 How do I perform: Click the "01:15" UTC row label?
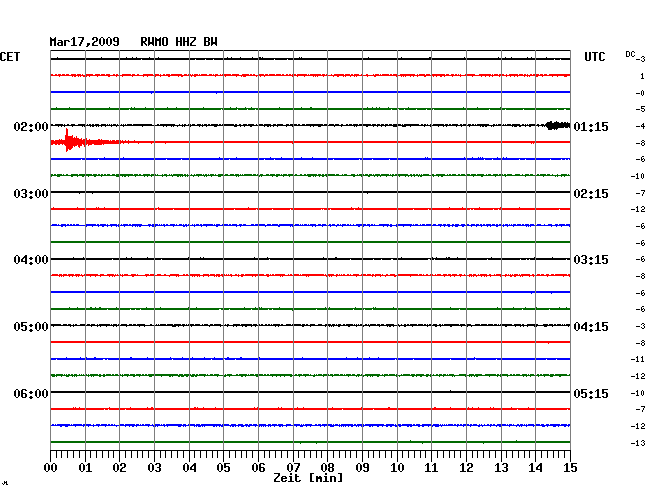[x=591, y=126]
